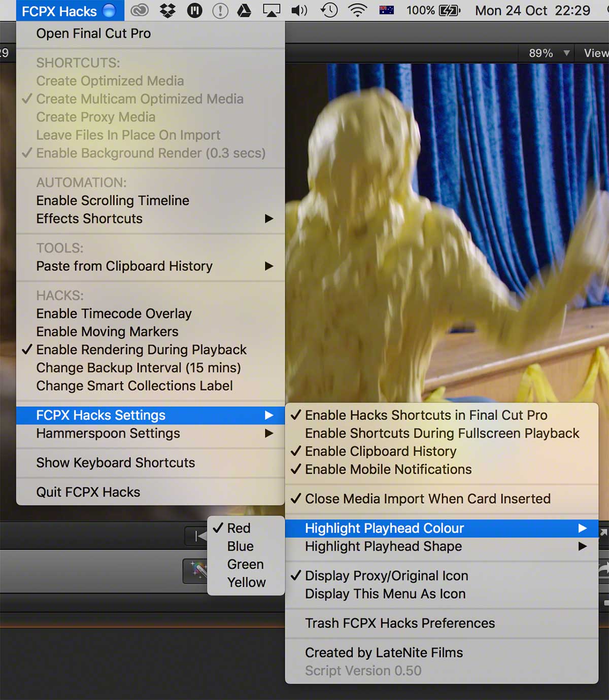Untick Enable Mobile Notifications
Screen dimensions: 609x700
(x=442, y=470)
